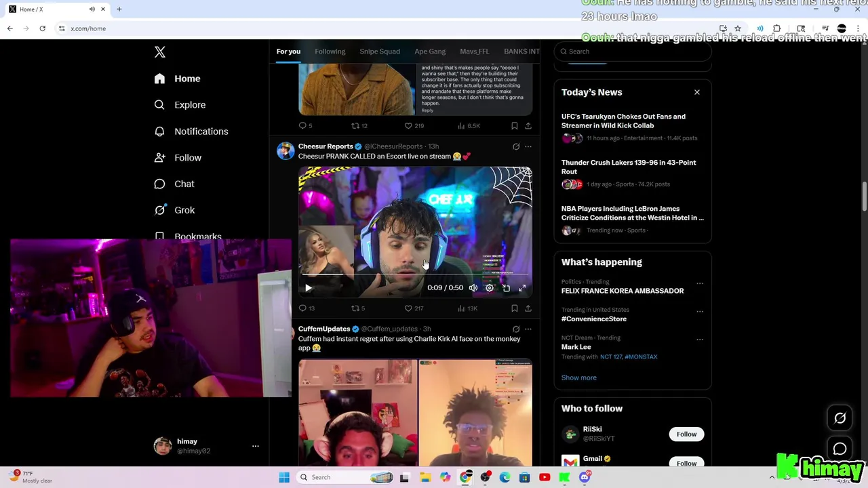Share the top post above Cheesur Reports

tap(528, 126)
